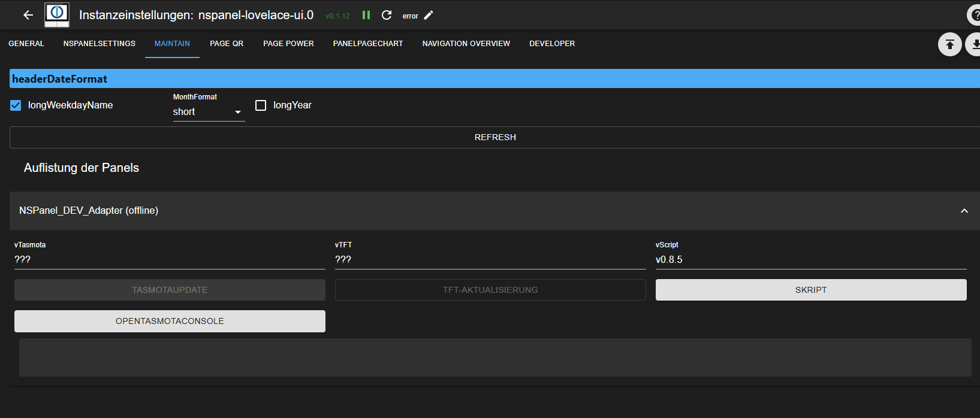Viewport: 980px width, 418px height.
Task: Click the partially visible help icon at top right
Action: [974, 15]
